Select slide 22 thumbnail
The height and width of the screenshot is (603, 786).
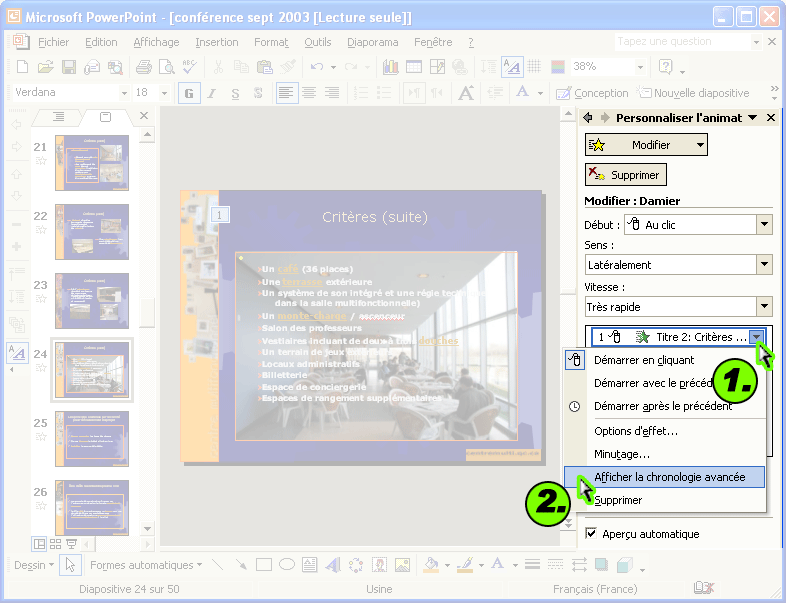coord(91,232)
